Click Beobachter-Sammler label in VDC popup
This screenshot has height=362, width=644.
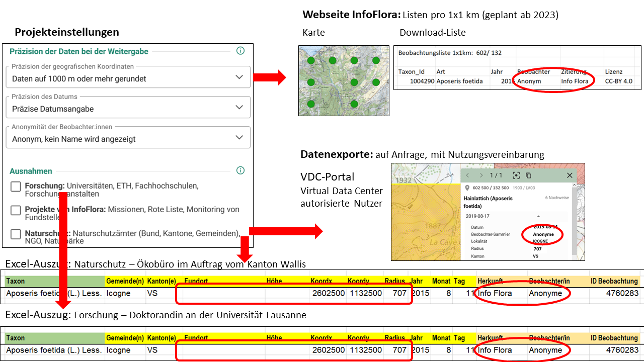pyautogui.click(x=491, y=234)
